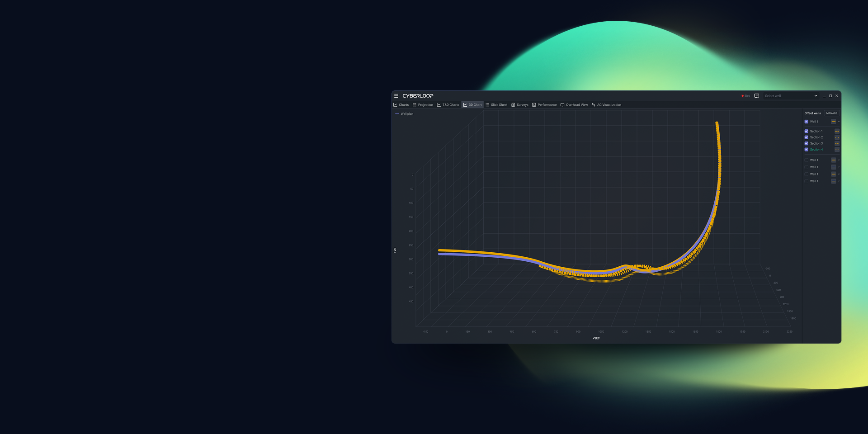Click the Overhead View map icon
This screenshot has width=868, height=434.
tap(562, 105)
